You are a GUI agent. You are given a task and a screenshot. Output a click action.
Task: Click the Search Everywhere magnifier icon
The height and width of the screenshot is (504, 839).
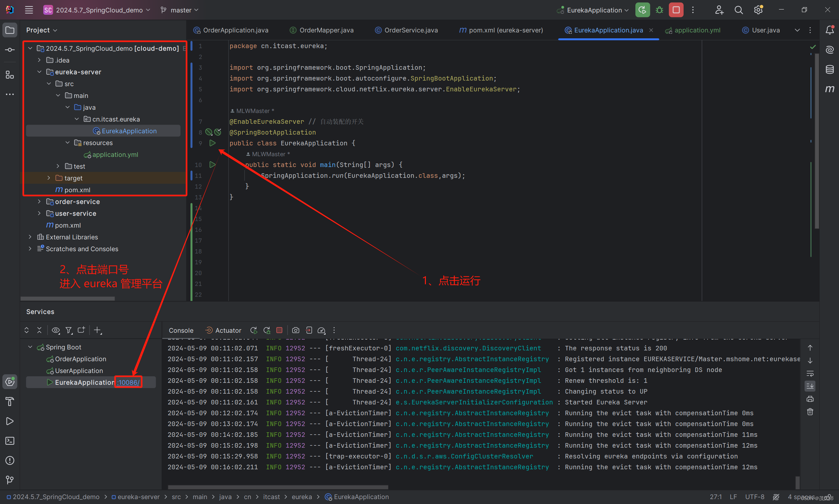(738, 10)
